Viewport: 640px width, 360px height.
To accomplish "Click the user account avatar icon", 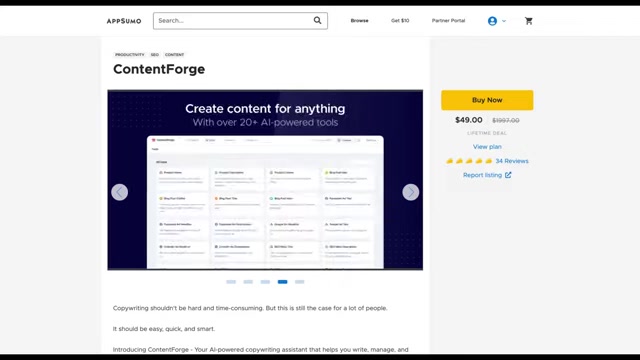I will click(x=492, y=21).
